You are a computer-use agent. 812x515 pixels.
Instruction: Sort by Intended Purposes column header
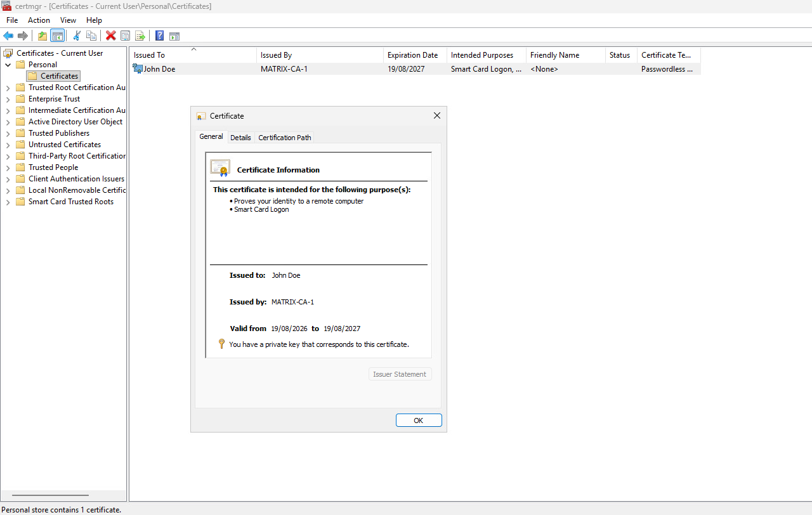pyautogui.click(x=487, y=55)
